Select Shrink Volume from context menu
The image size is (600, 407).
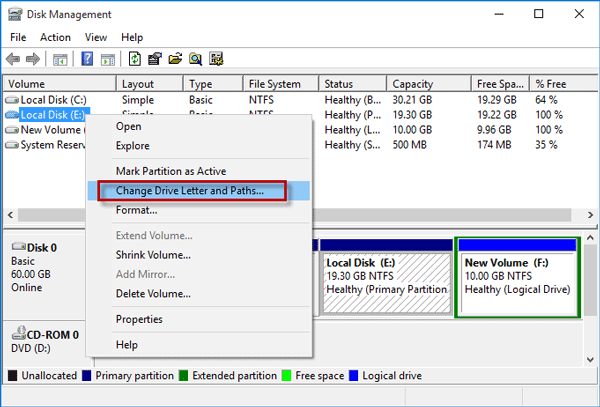(153, 255)
